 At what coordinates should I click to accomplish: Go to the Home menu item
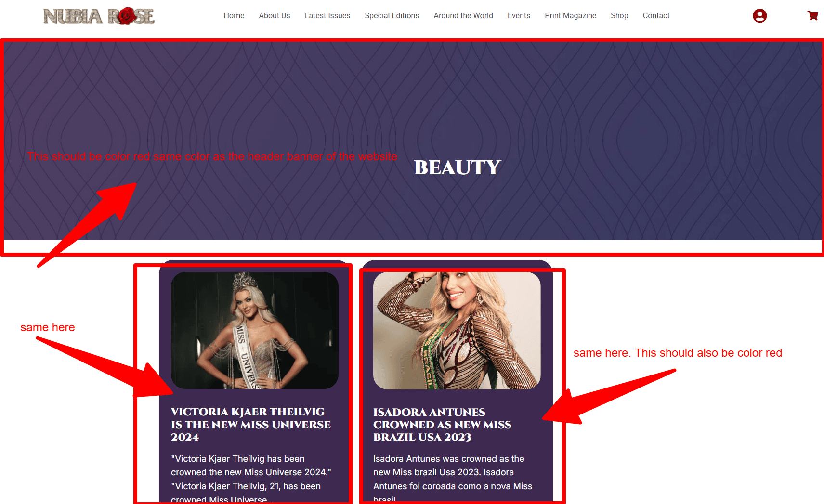(234, 16)
